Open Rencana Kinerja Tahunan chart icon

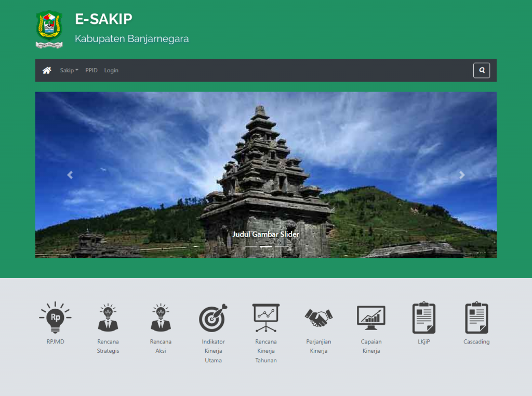266,317
